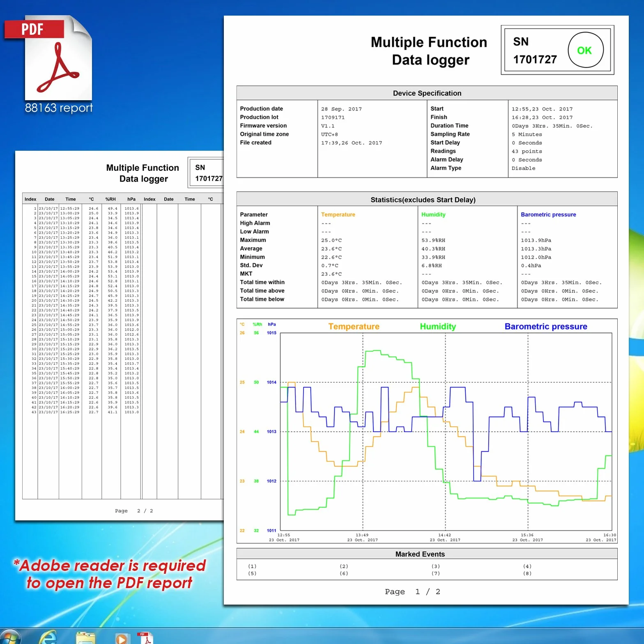The image size is (644, 644).
Task: Click the large "Humidity" legend above the chart
Action: 438,327
